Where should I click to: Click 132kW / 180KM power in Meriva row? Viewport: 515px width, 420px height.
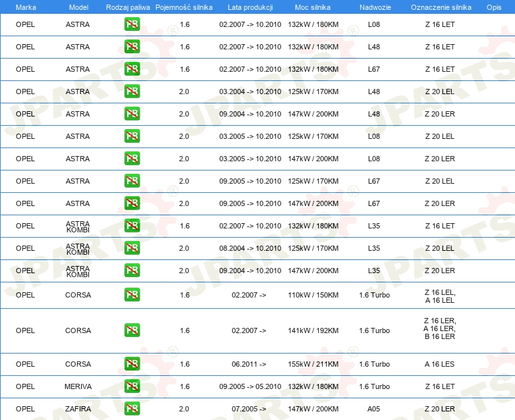[313, 386]
